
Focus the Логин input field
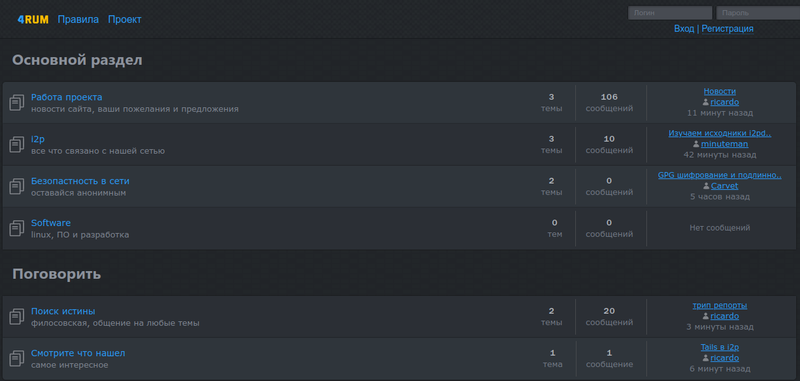[x=670, y=13]
